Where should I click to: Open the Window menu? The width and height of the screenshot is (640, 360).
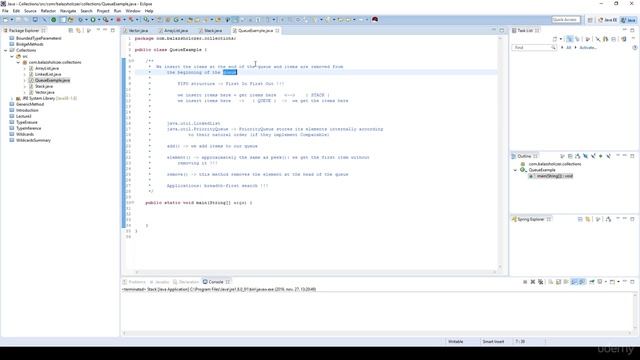point(133,11)
